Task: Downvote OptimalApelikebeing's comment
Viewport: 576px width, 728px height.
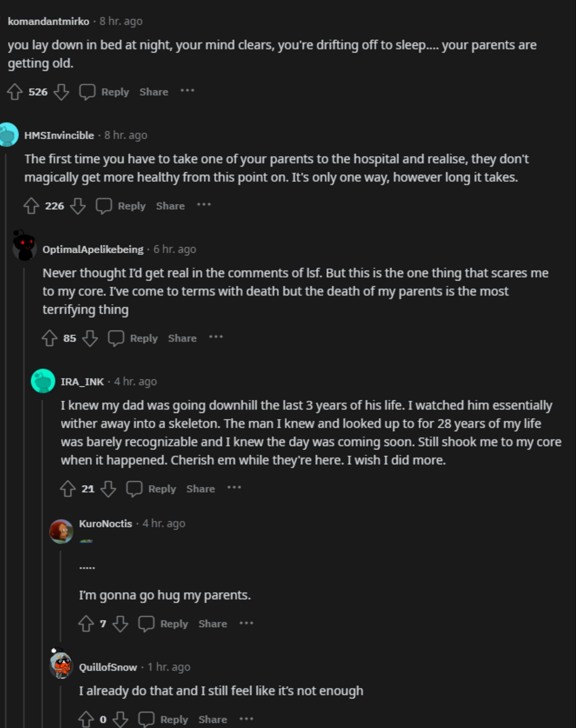Action: click(x=90, y=338)
